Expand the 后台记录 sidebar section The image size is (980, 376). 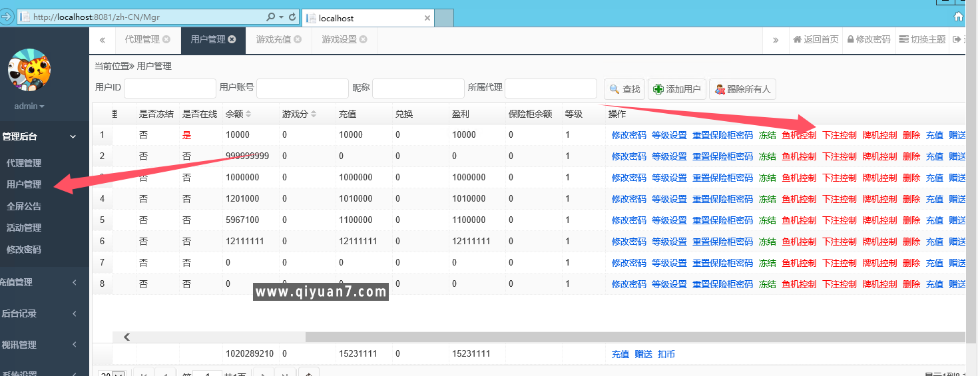tap(73, 313)
